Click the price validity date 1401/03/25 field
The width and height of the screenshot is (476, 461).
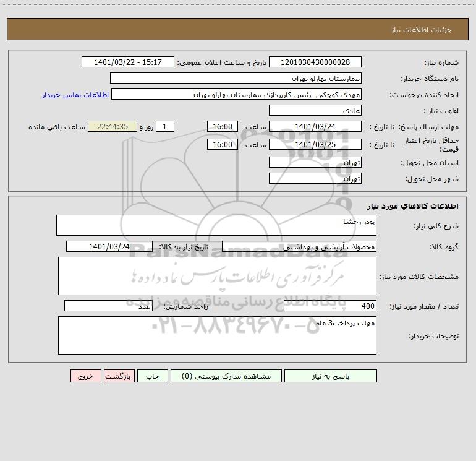click(315, 144)
